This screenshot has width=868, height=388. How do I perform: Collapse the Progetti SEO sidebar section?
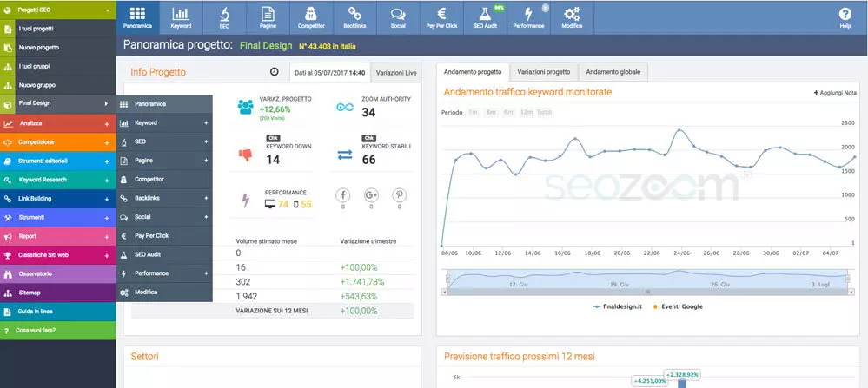tap(107, 10)
